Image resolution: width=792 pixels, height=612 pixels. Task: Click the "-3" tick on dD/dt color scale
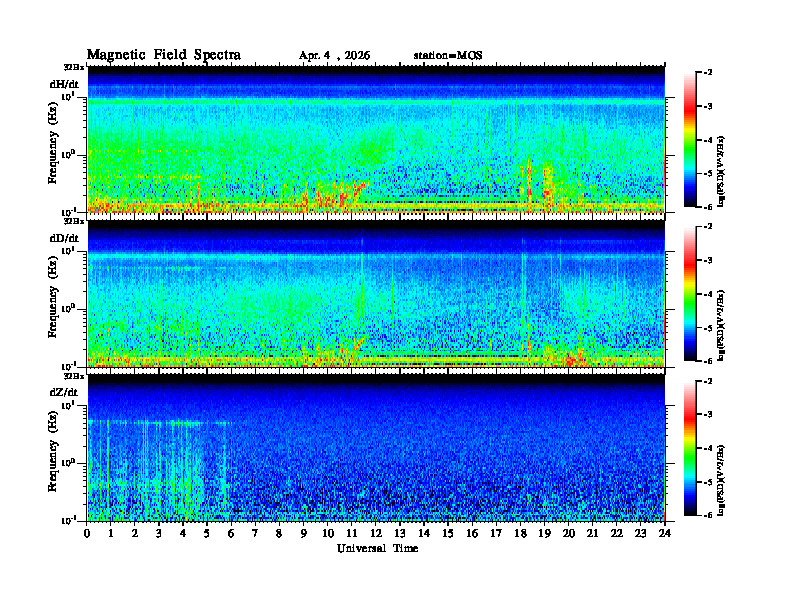708,260
